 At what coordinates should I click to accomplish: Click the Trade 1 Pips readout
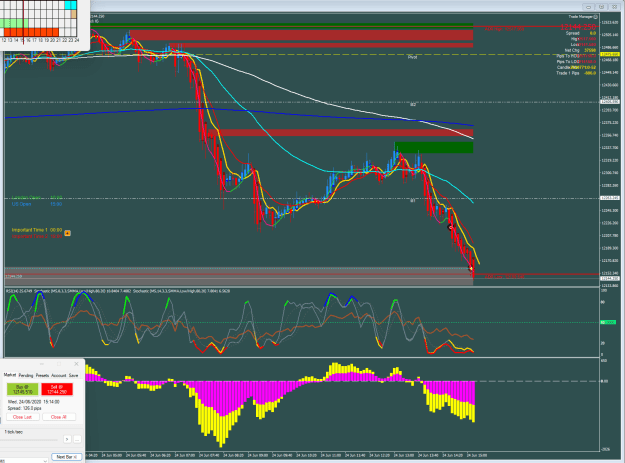coord(576,73)
